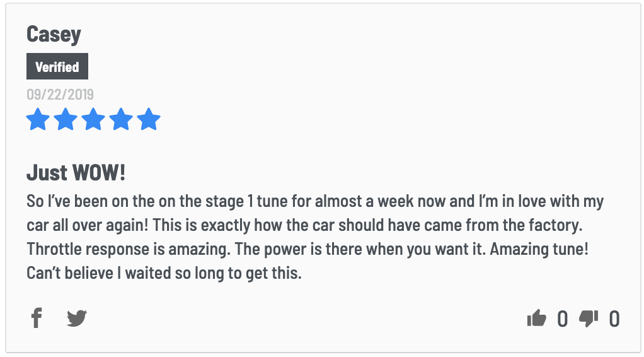Select the reviewer name Casey
Viewport: 644px width, 357px height.
[x=54, y=35]
